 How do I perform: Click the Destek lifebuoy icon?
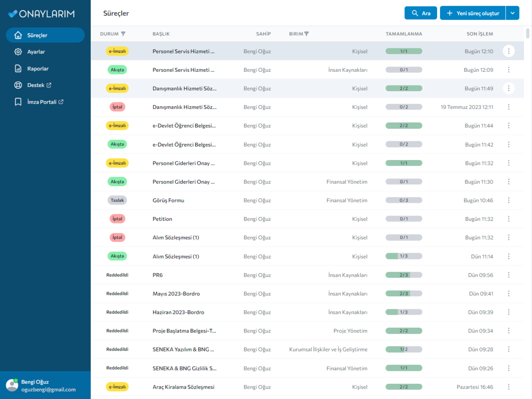coord(18,85)
